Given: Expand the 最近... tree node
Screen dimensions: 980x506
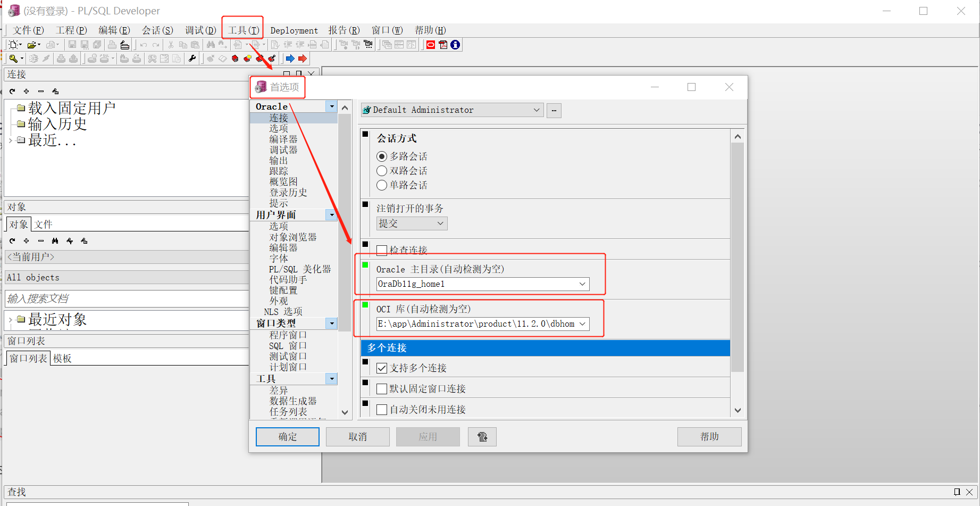Looking at the screenshot, I should (x=11, y=140).
